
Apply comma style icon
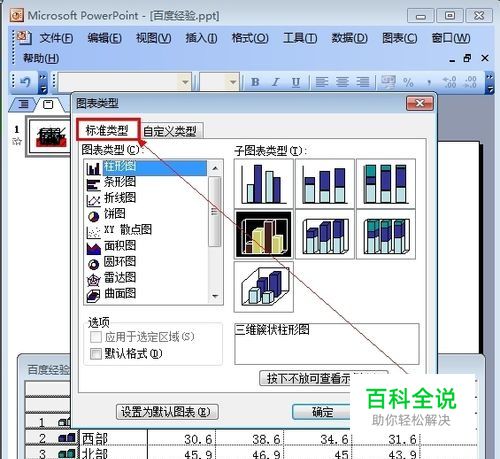429,82
